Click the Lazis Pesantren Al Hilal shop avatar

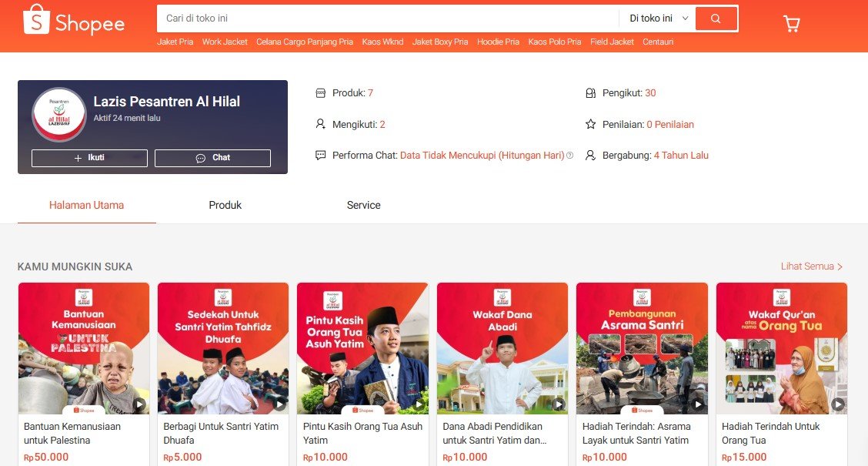pyautogui.click(x=59, y=114)
